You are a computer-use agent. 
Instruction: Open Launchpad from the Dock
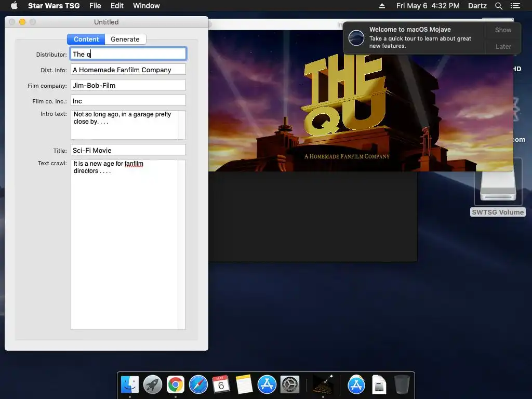click(153, 385)
